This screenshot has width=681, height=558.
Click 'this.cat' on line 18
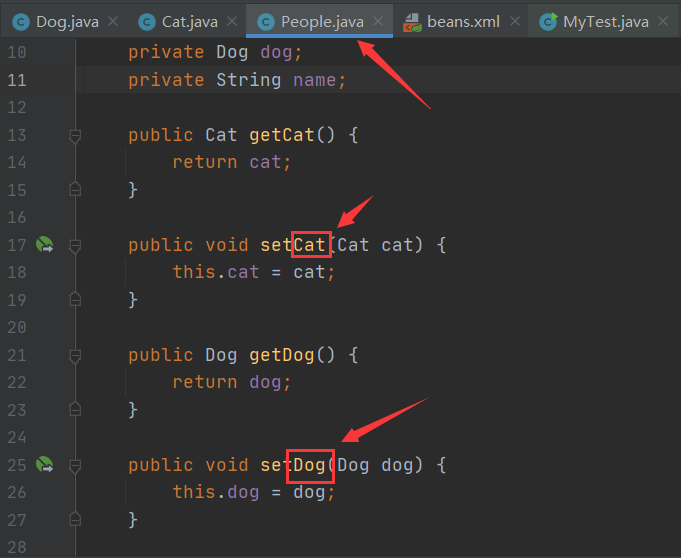216,272
